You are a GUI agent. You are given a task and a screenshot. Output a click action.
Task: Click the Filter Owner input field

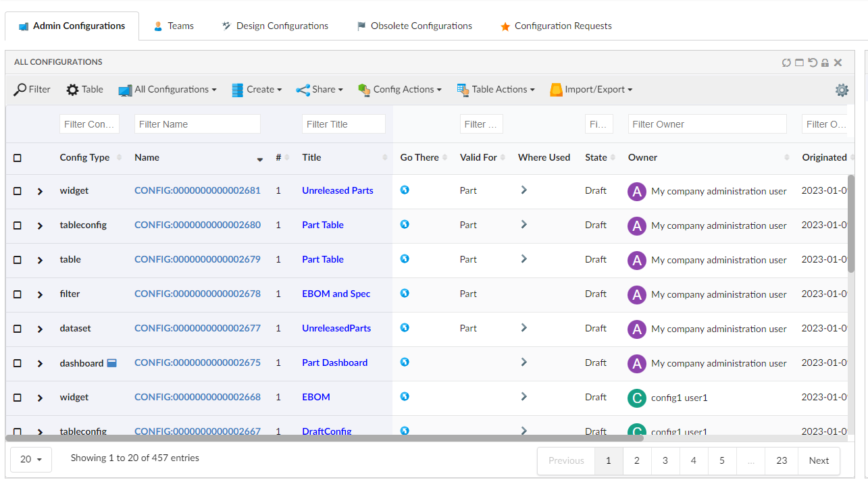(707, 124)
